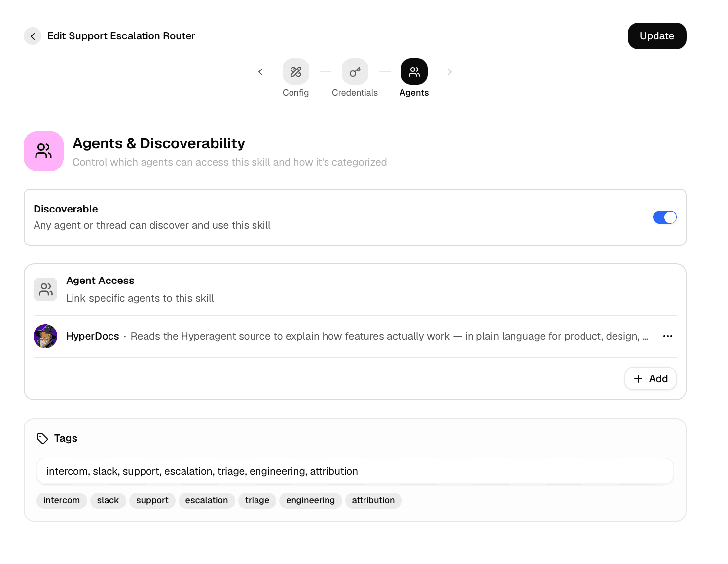Go to next step with the right chevron
728x564 pixels.
tap(449, 72)
